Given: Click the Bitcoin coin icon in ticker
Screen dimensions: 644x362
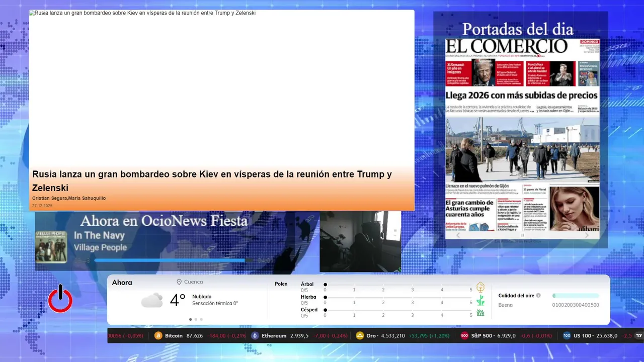Looking at the screenshot, I should point(158,336).
